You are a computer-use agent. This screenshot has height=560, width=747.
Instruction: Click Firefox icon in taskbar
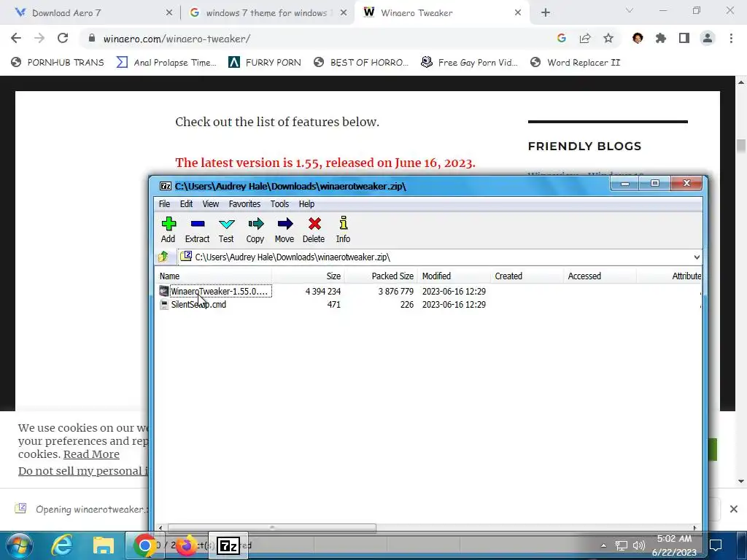pos(186,545)
